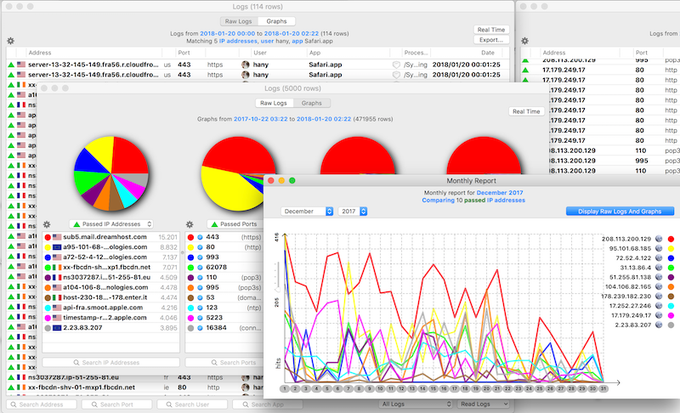Click Real Time button in 114 rows window
The image size is (680, 413).
coord(491,30)
